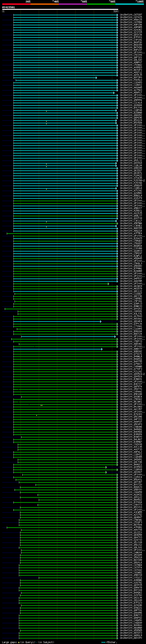The image size is (146, 644).
Task: Select hit UniRef100_Q6F321
Action: click(131, 58)
